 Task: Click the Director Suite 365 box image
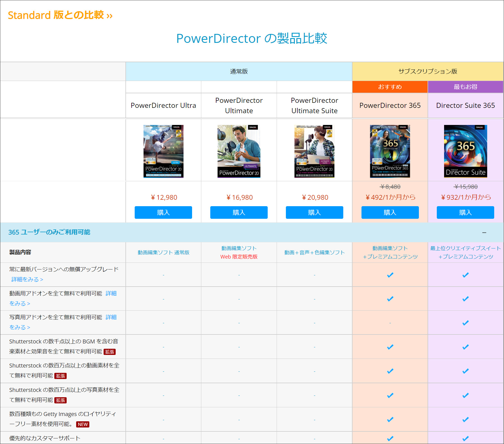click(x=466, y=151)
